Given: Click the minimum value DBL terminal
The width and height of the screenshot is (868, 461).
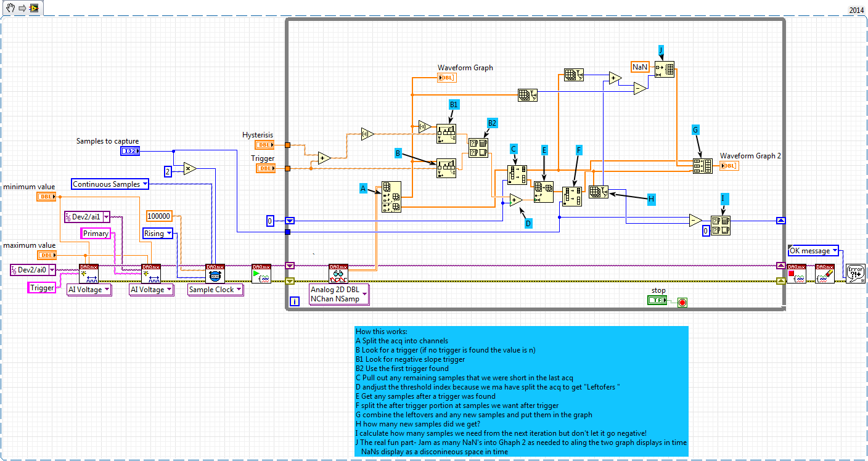Looking at the screenshot, I should [x=47, y=197].
